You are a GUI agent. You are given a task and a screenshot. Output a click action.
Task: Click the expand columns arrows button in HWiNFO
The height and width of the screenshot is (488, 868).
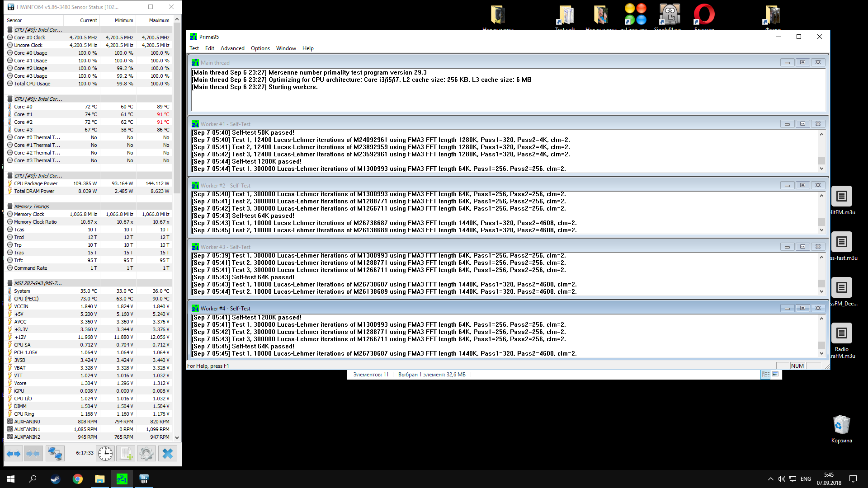pyautogui.click(x=14, y=453)
